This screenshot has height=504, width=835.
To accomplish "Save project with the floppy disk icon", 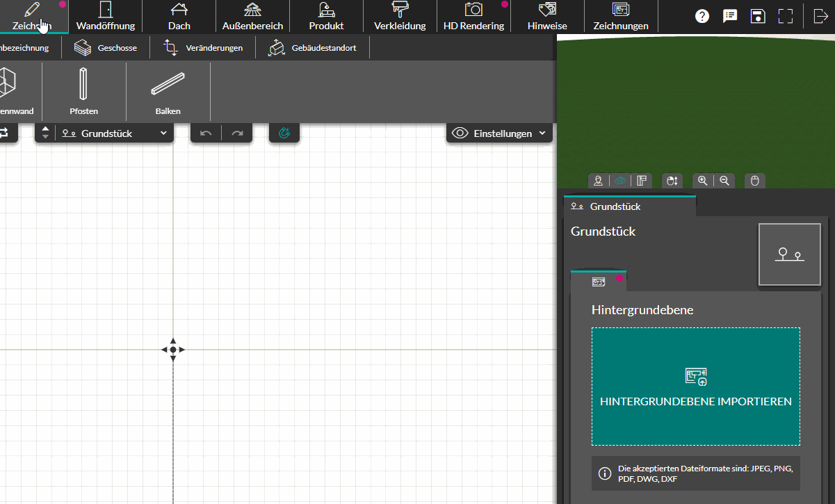I will (x=759, y=16).
